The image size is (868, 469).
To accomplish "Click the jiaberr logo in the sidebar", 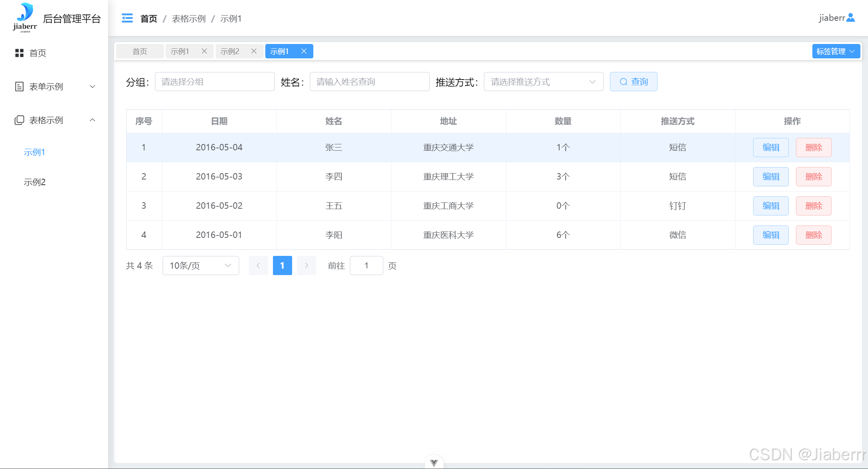I will pos(25,18).
